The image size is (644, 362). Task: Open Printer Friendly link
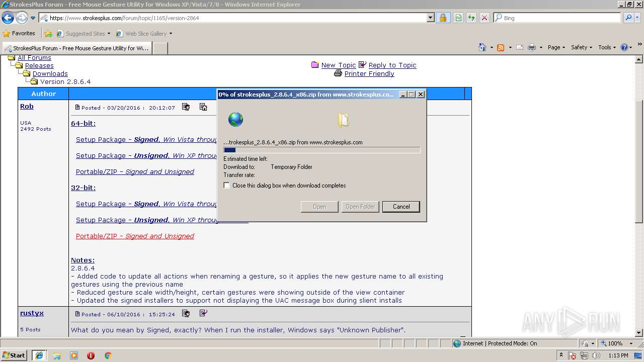(369, 73)
